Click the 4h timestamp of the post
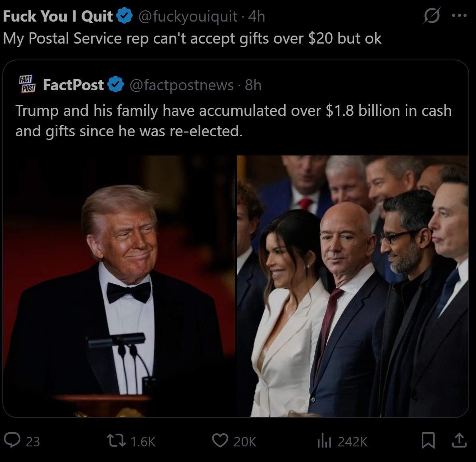Image resolution: width=476 pixels, height=462 pixels. pyautogui.click(x=256, y=16)
